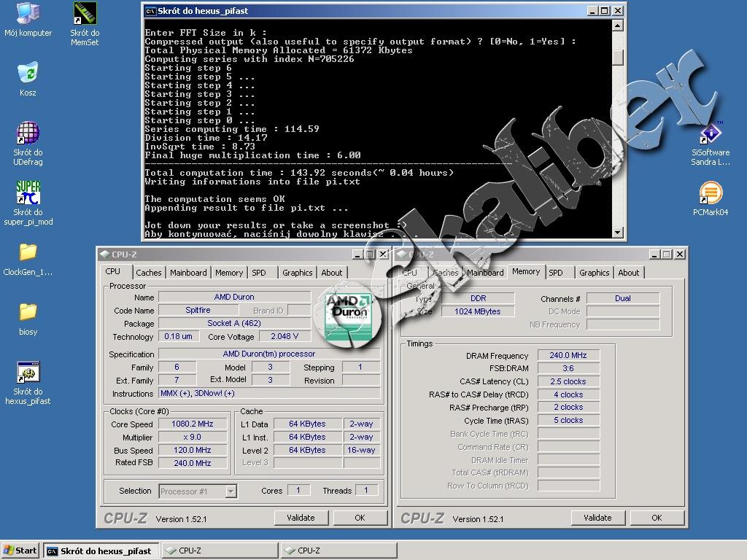747x560 pixels.
Task: Click the 16-way Level 2 cache value
Action: pyautogui.click(x=361, y=450)
